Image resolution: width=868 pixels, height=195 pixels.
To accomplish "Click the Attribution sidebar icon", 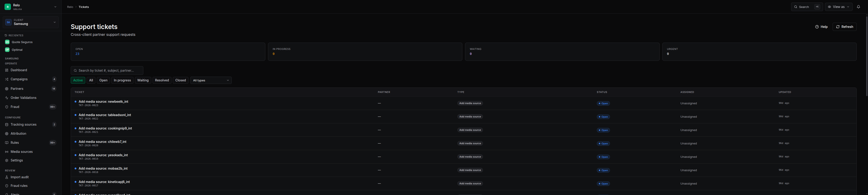I will point(6,134).
